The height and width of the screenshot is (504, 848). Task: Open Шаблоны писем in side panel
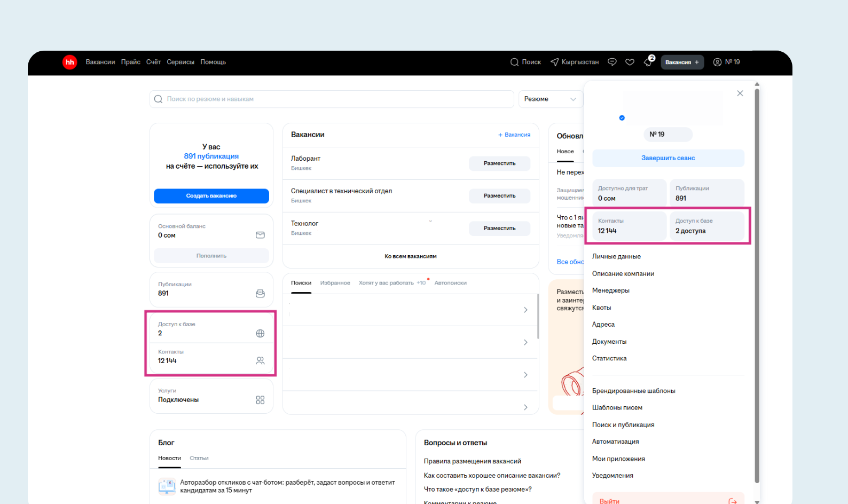[617, 407]
